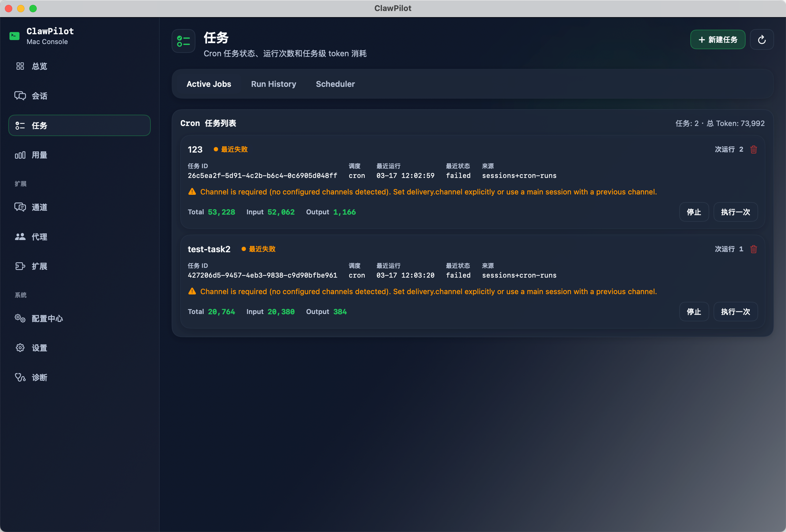Delete task 123 with trash icon
The height and width of the screenshot is (532, 786).
(x=754, y=149)
